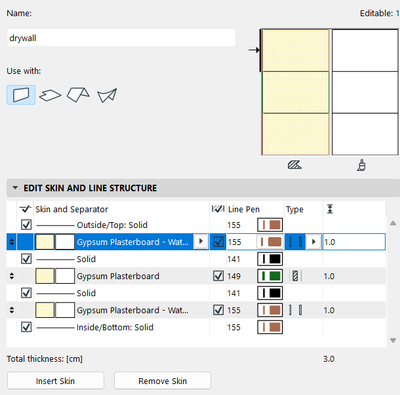Click the reorder handle of selected Gypsum skin
The image size is (400, 395).
click(12, 242)
